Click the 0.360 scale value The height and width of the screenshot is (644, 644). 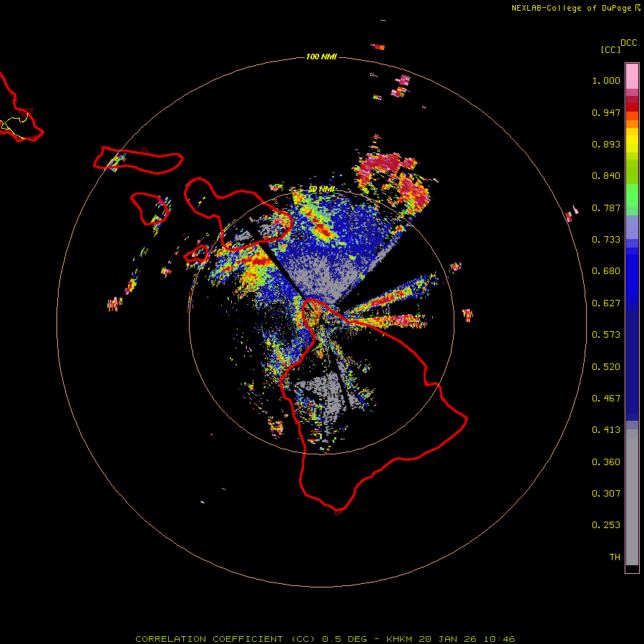click(x=606, y=462)
